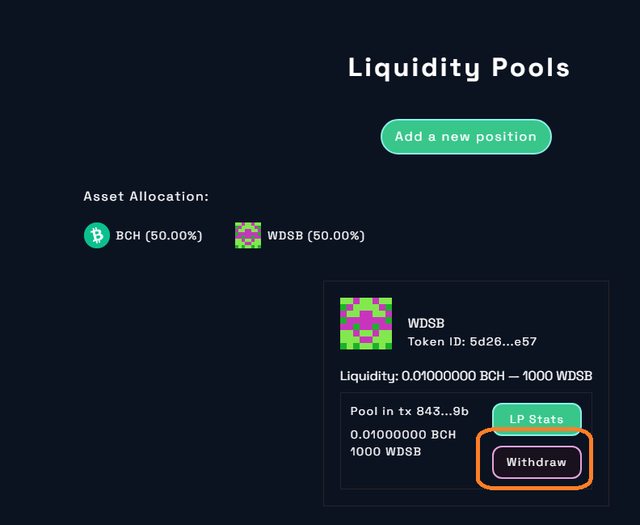Screen dimensions: 640x525
Task: Click the small WDSB icon in Asset Allocation
Action: (248, 236)
